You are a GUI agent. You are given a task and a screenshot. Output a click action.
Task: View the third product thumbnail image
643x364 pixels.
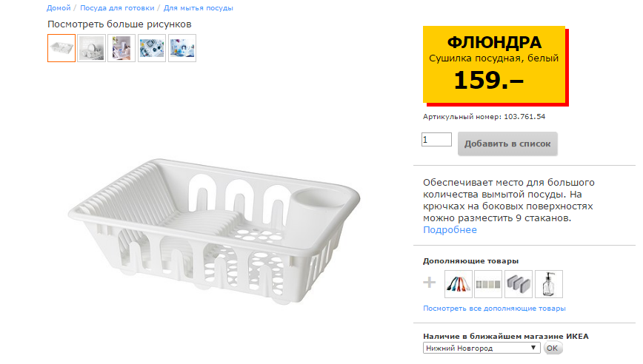[121, 48]
